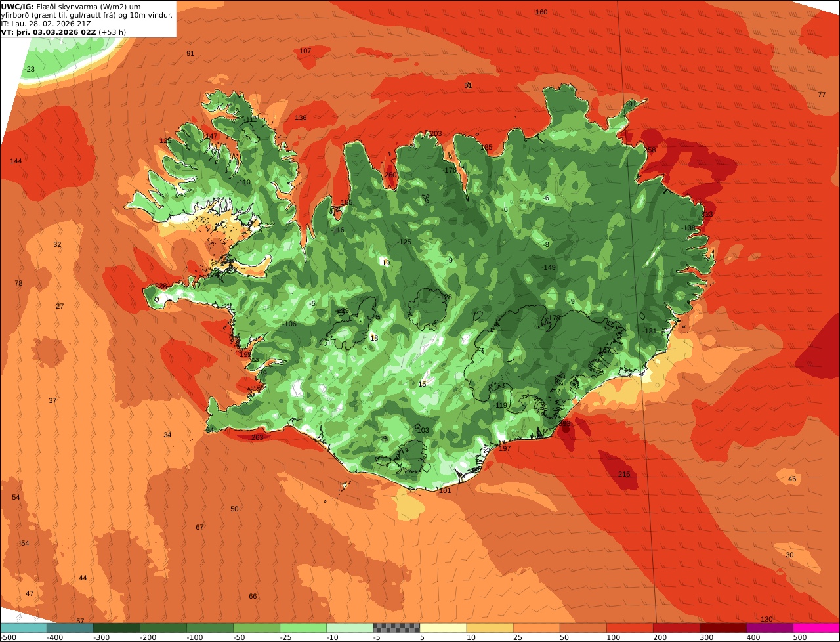The image size is (840, 642).
Task: Click the orange swatch between 50 and 100
Action: click(583, 628)
